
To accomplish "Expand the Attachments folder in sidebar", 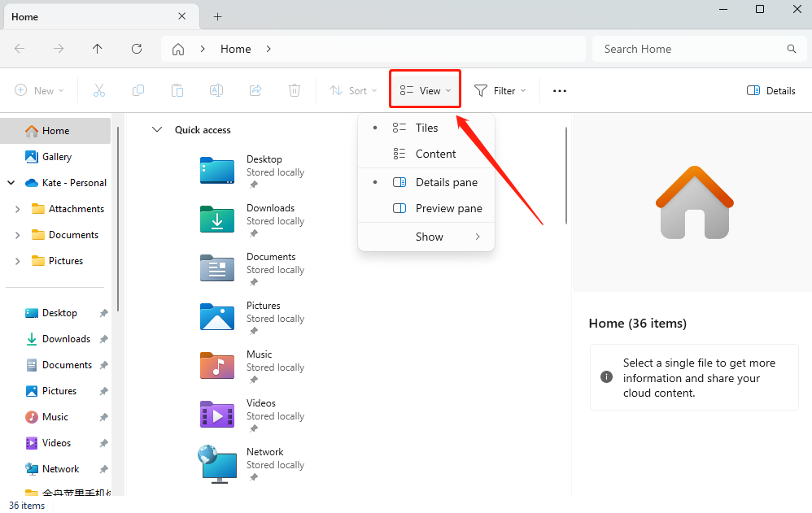I will point(18,209).
